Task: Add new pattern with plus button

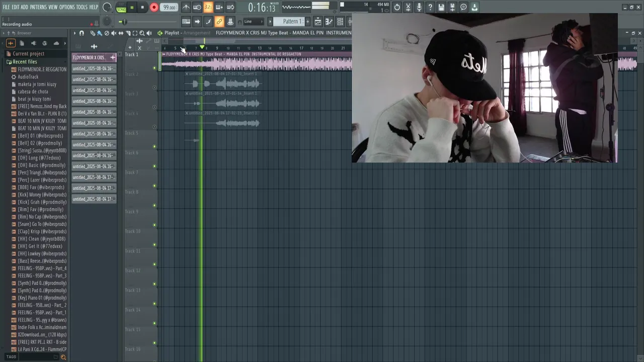Action: pos(307,22)
